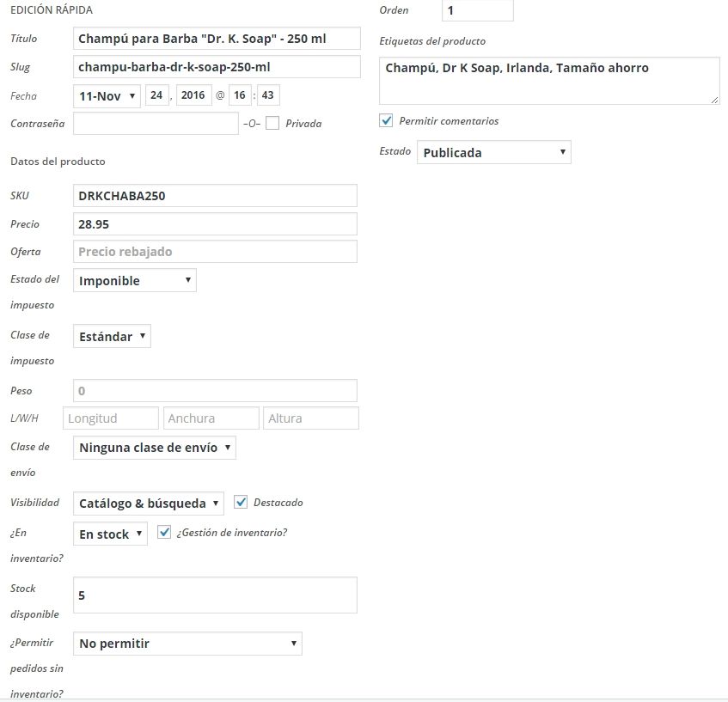Open the Clase de impuesto dropdown Estándar
728x702 pixels.
click(112, 336)
